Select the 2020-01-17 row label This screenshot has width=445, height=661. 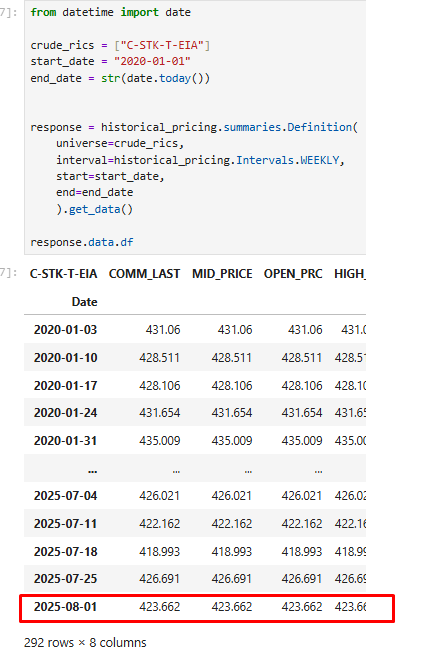[x=65, y=386]
